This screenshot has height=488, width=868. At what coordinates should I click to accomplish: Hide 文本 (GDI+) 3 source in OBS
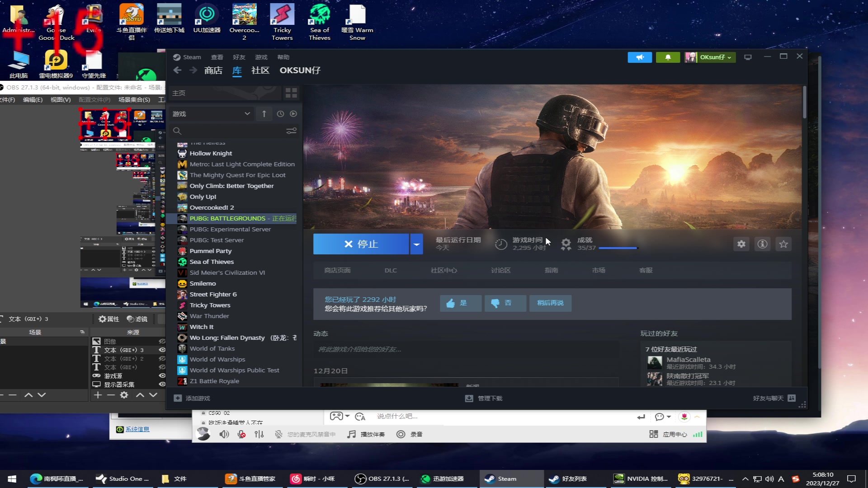162,350
